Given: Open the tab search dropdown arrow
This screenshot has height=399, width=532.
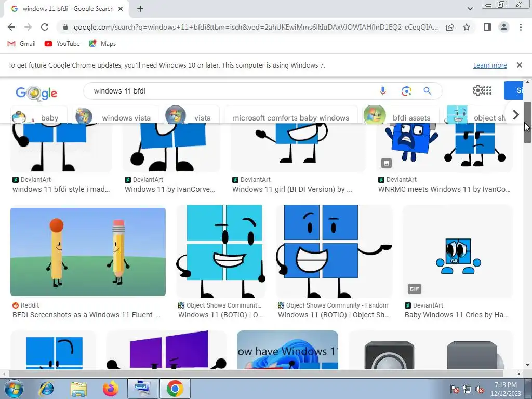Looking at the screenshot, I should coord(470,9).
